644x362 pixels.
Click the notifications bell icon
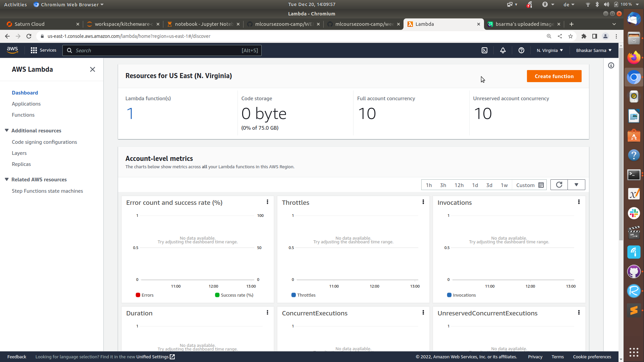pyautogui.click(x=503, y=50)
